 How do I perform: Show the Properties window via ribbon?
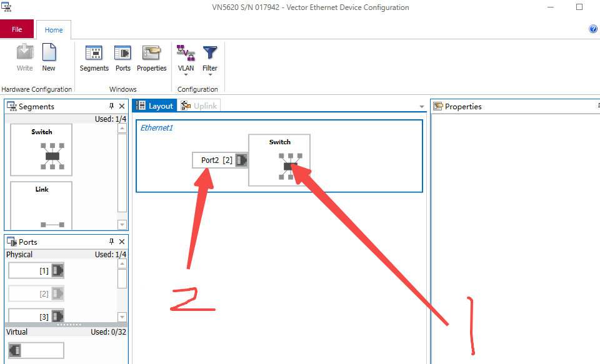click(x=151, y=57)
